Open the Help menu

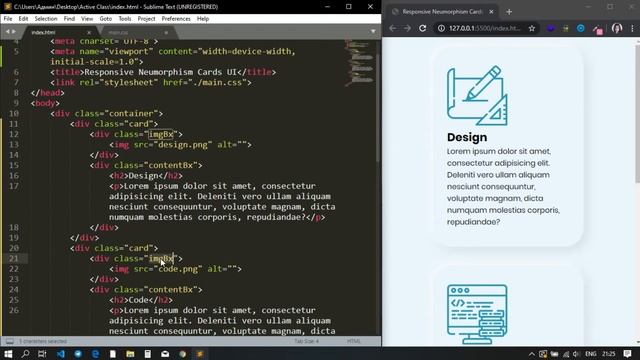pyautogui.click(x=203, y=19)
